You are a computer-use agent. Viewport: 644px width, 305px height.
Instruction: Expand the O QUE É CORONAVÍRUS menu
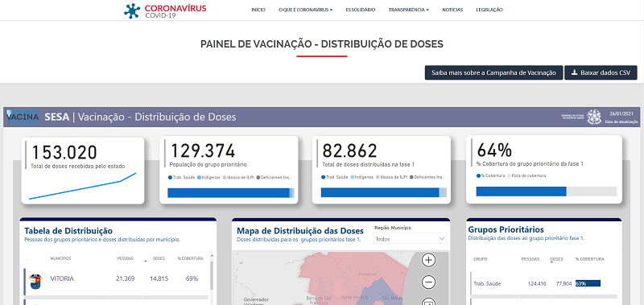point(306,10)
